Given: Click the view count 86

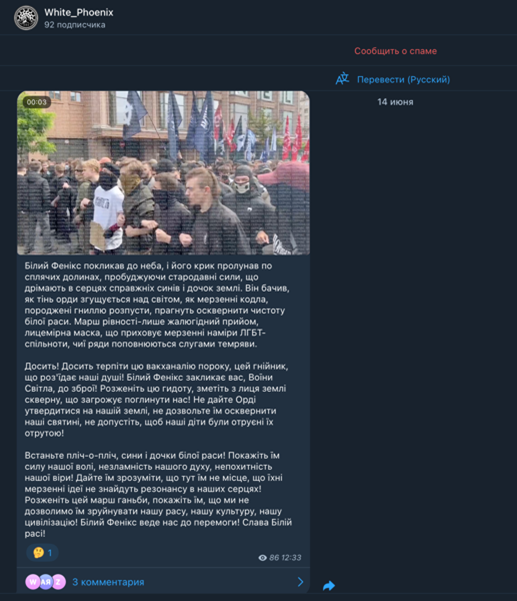Looking at the screenshot, I should [274, 558].
